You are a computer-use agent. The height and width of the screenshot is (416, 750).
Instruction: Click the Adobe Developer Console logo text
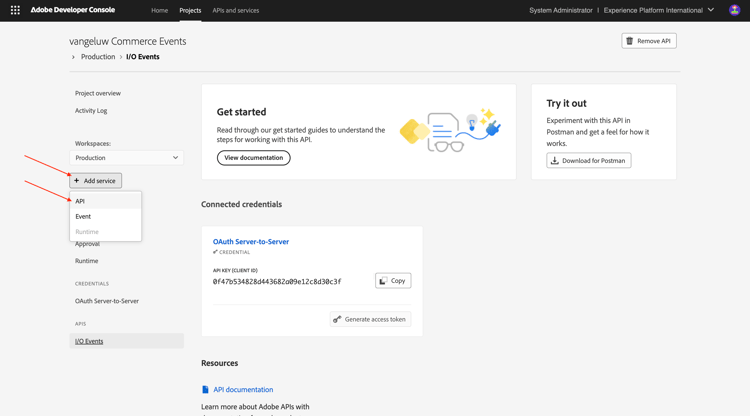[73, 10]
